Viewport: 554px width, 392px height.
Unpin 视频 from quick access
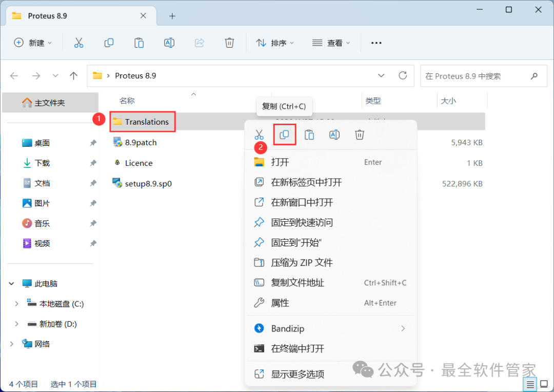coord(93,244)
